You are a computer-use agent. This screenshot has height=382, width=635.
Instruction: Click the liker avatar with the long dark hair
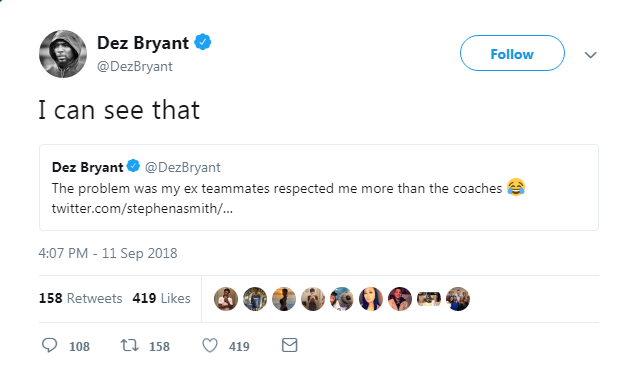point(371,299)
